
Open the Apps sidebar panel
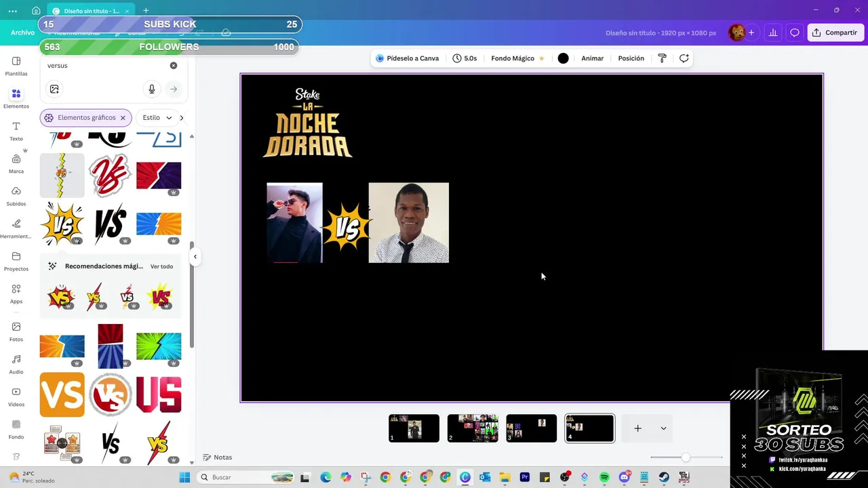point(16,293)
